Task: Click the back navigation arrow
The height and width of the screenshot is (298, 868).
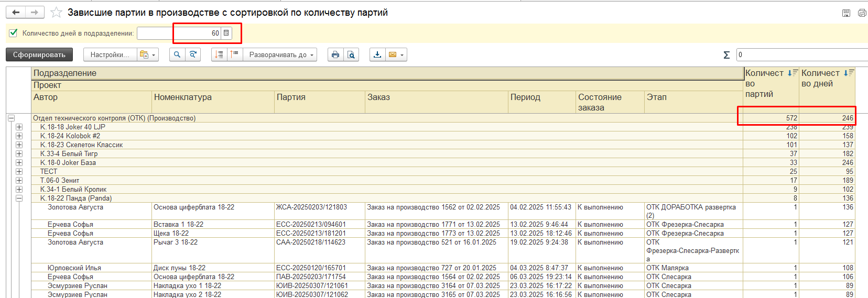Action: [x=16, y=13]
